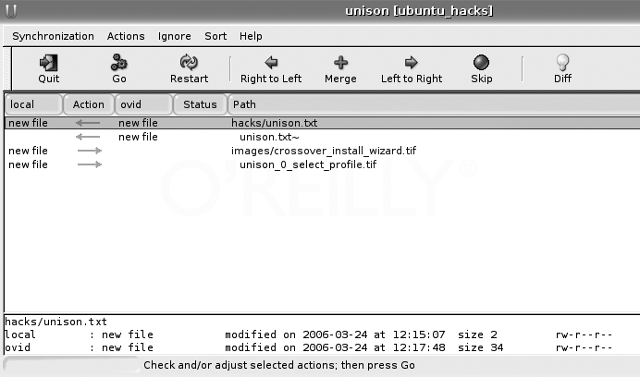This screenshot has height=377, width=640.
Task: Select the hacks/unison.txt row
Action: click(322, 123)
